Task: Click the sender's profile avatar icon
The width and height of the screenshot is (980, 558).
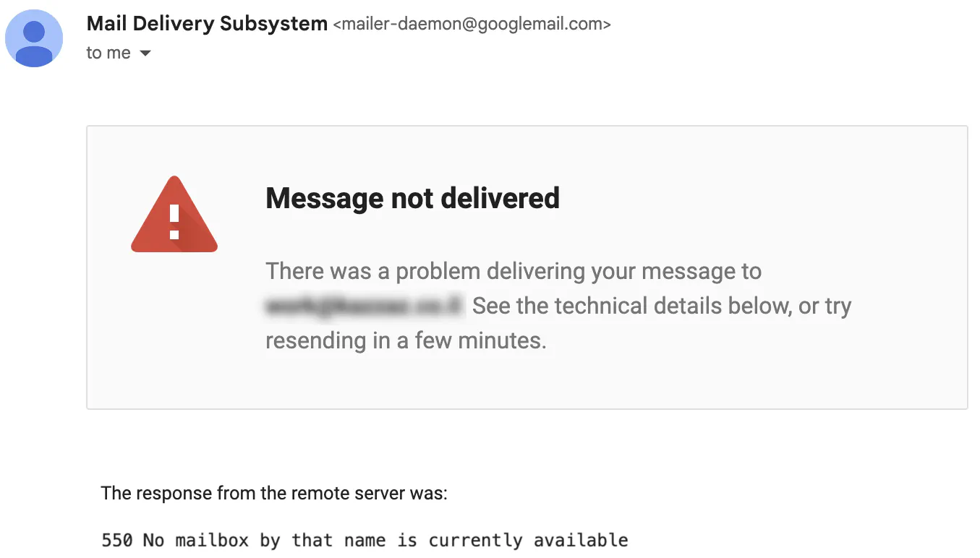Action: coord(34,38)
